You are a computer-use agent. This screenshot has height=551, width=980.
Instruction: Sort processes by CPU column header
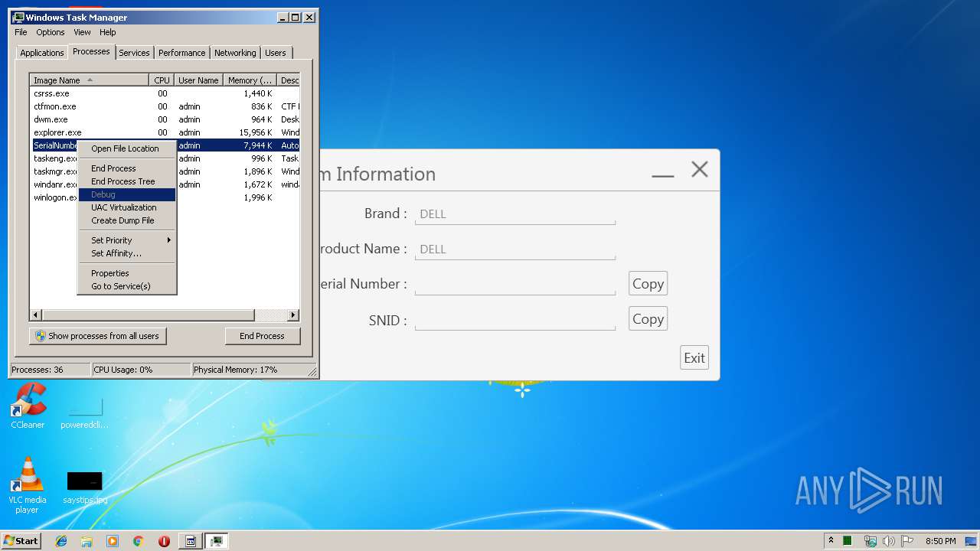(x=162, y=80)
